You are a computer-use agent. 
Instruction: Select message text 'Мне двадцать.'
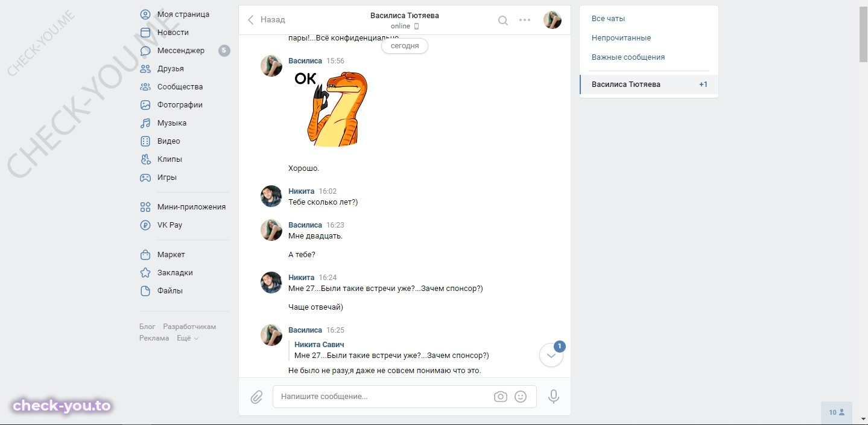(315, 236)
